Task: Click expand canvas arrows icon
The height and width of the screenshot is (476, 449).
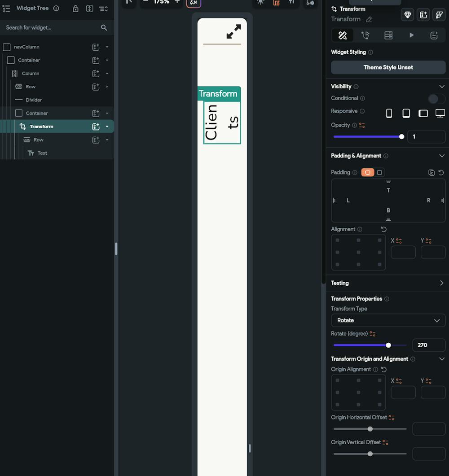Action: click(x=233, y=31)
